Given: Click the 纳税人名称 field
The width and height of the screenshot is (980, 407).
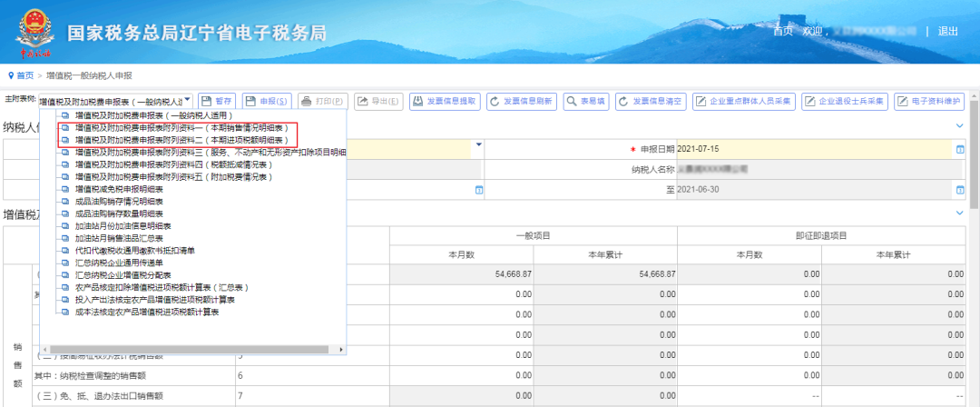Looking at the screenshot, I should click(818, 170).
